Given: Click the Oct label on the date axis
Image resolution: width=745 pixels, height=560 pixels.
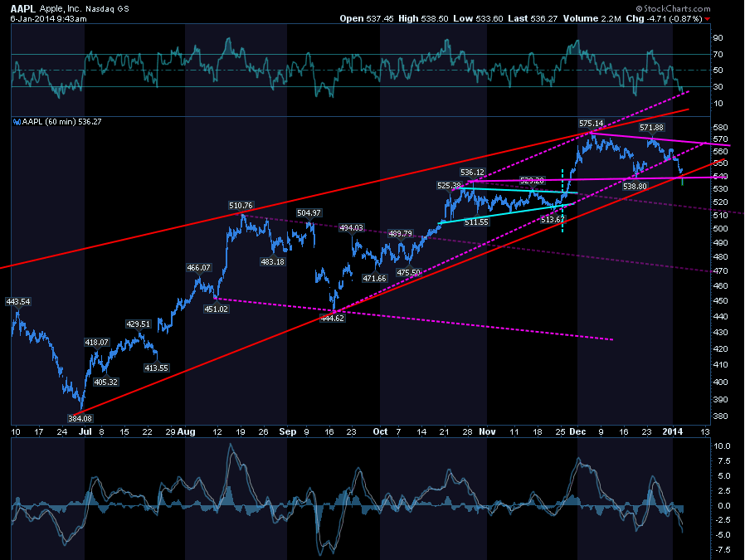Looking at the screenshot, I should 380,431.
